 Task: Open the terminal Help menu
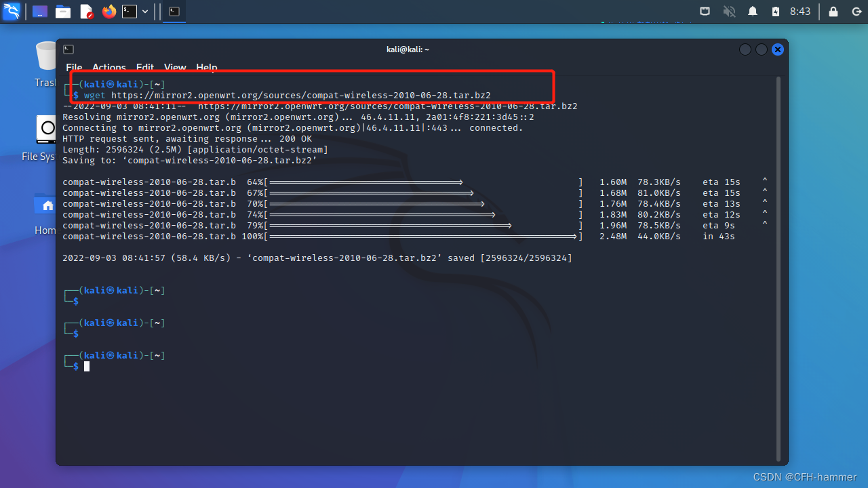[206, 68]
